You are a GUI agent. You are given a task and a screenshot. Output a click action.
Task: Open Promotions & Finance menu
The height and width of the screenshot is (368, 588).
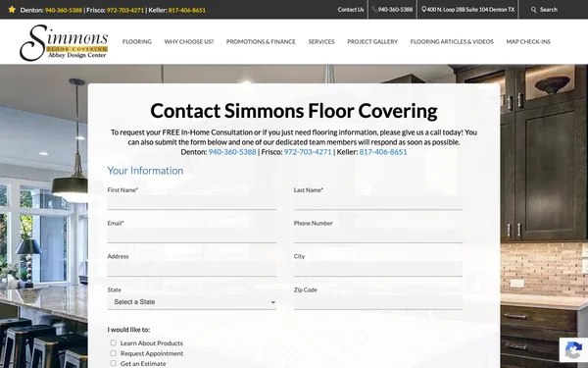[261, 41]
